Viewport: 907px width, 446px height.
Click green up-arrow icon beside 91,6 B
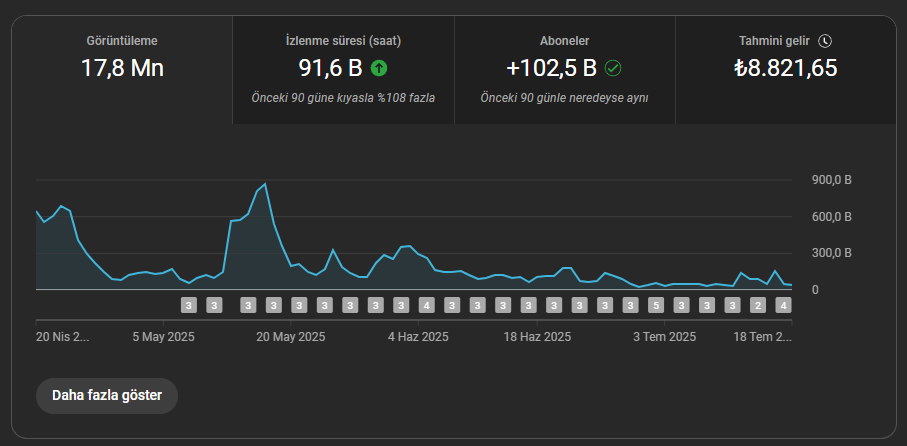coord(379,68)
